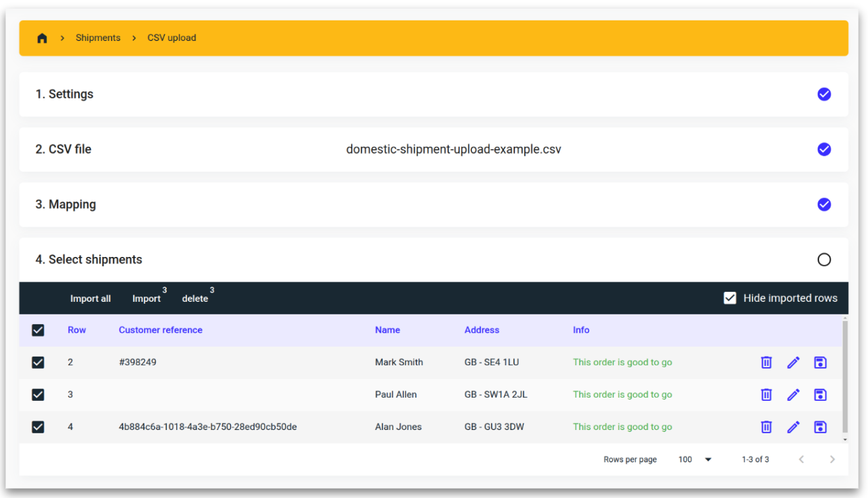Click the table's vertical scrollbar
Image resolution: width=868 pixels, height=498 pixels.
coord(845,376)
